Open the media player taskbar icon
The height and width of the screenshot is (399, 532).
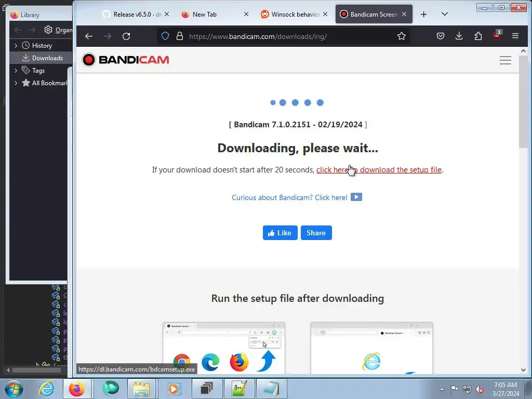coord(174,389)
